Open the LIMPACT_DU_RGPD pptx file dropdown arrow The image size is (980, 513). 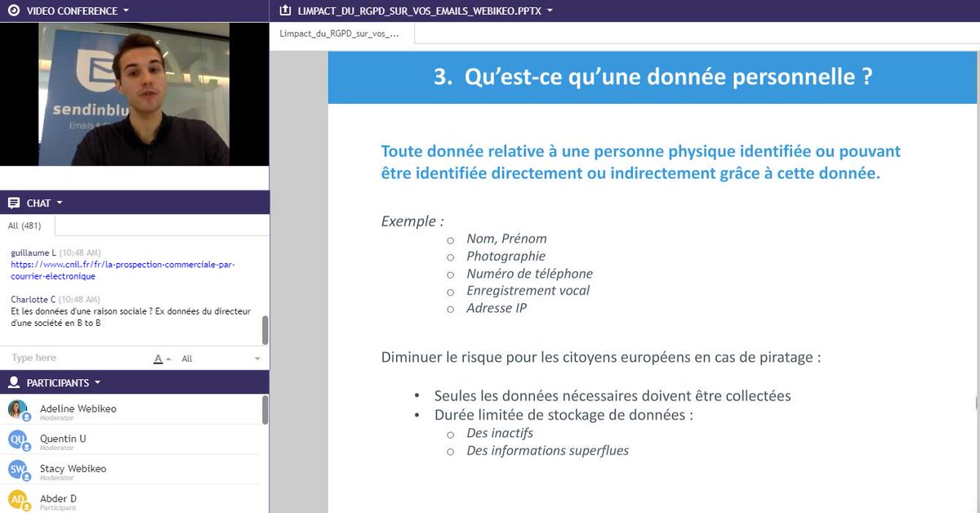tap(549, 11)
